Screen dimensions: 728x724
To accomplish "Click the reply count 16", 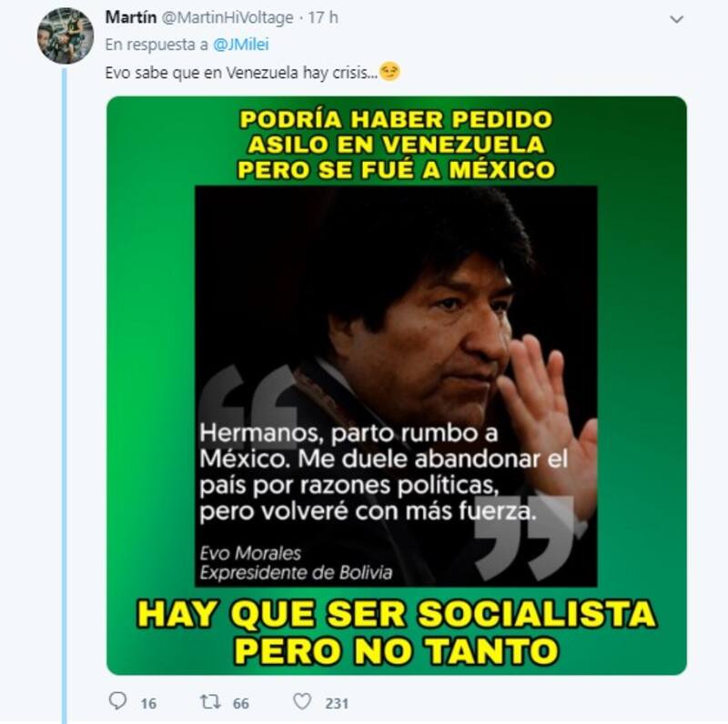I will tap(148, 704).
